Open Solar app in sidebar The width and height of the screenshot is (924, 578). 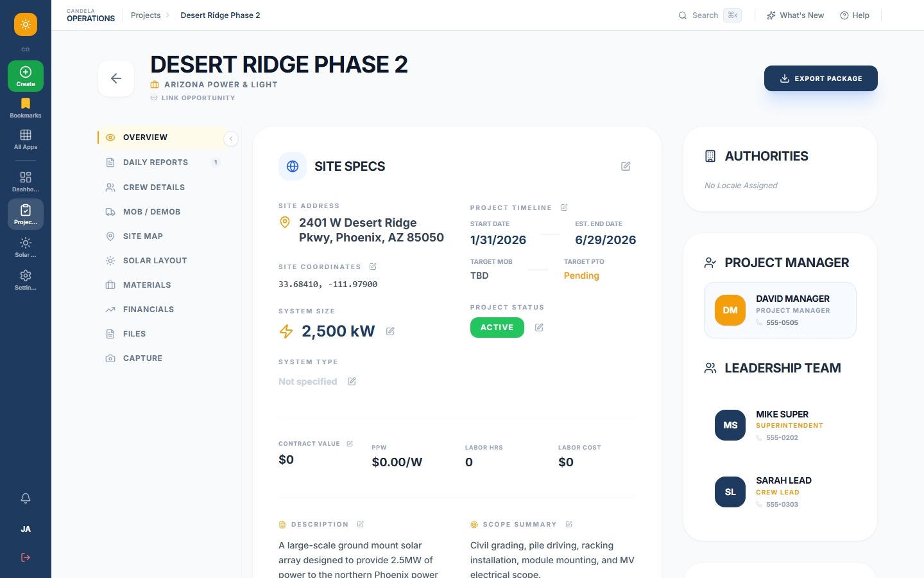tap(26, 247)
